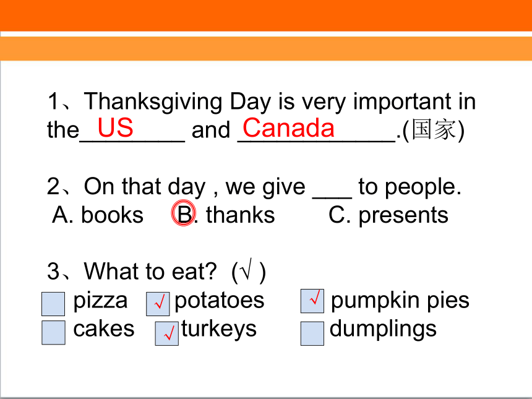The height and width of the screenshot is (399, 532).
Task: Click the pumpkin pies label
Action: tap(400, 301)
